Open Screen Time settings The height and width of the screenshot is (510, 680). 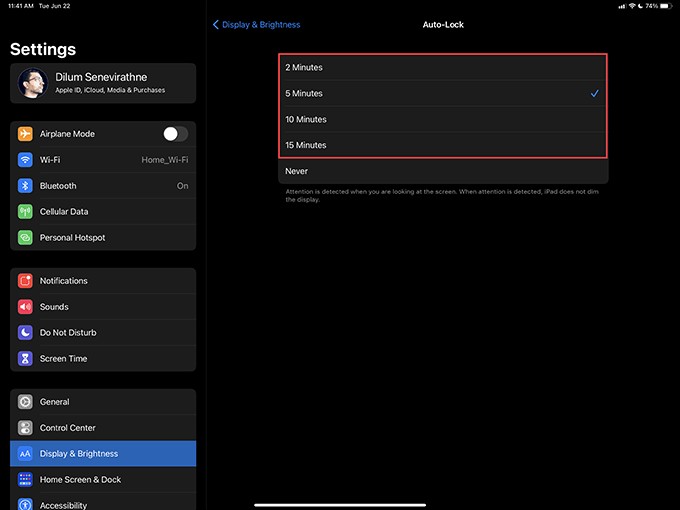pyautogui.click(x=103, y=359)
